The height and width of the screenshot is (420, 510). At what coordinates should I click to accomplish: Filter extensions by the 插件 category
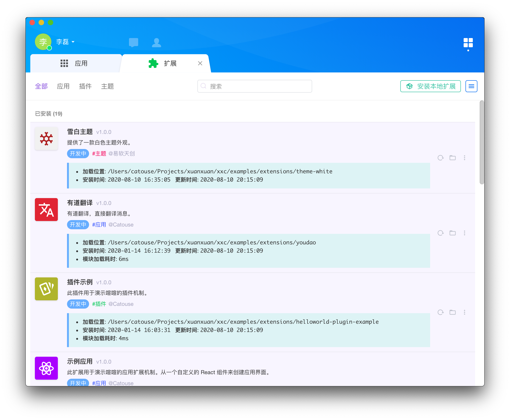coord(85,86)
